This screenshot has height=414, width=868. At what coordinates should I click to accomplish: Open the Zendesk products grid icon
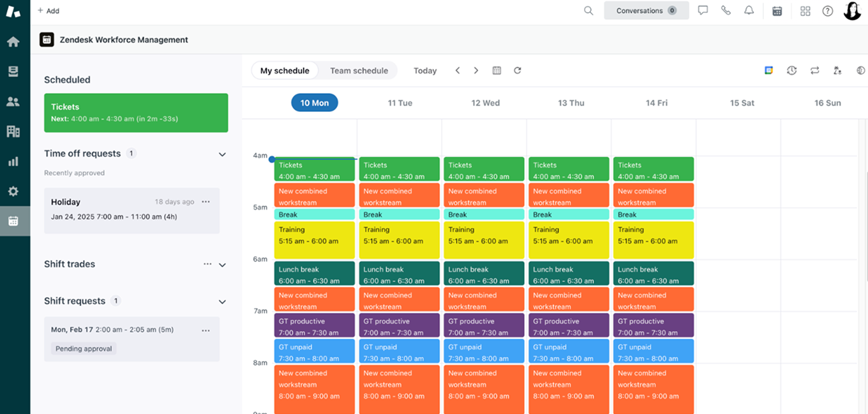[x=805, y=11]
